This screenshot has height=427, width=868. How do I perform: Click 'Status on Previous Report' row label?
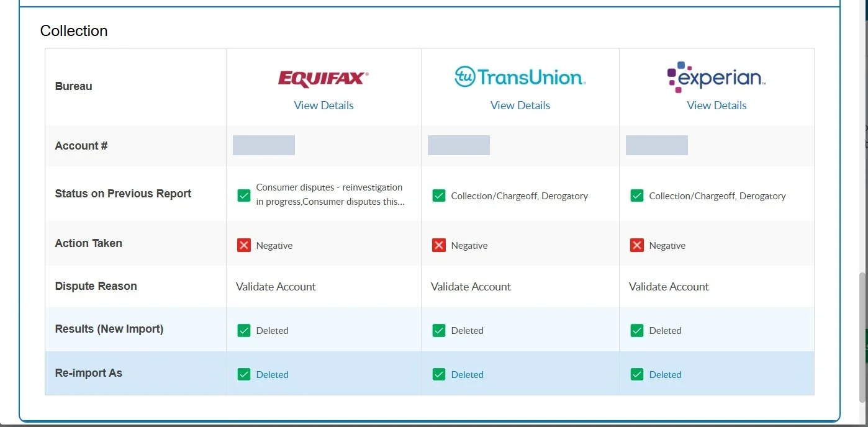123,194
